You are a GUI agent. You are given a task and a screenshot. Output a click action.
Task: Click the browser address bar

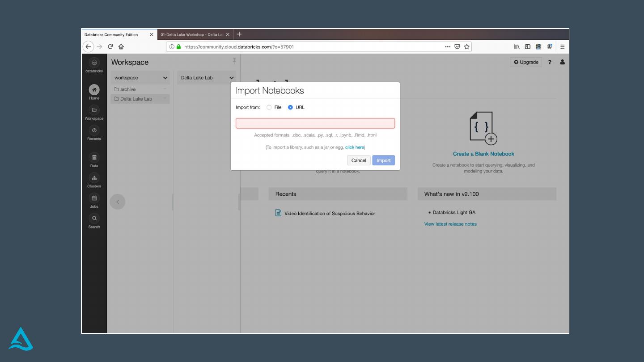pos(319,46)
